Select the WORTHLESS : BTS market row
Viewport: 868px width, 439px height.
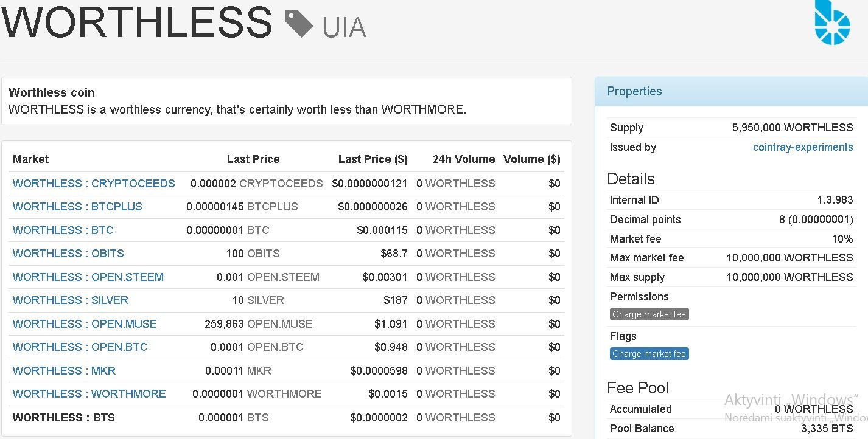pyautogui.click(x=286, y=418)
